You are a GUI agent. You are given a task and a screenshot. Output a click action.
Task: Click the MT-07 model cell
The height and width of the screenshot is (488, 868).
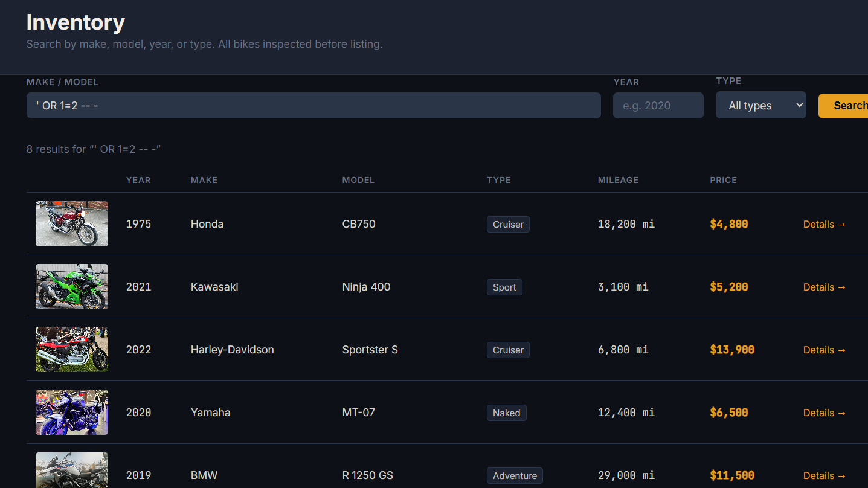(x=359, y=413)
